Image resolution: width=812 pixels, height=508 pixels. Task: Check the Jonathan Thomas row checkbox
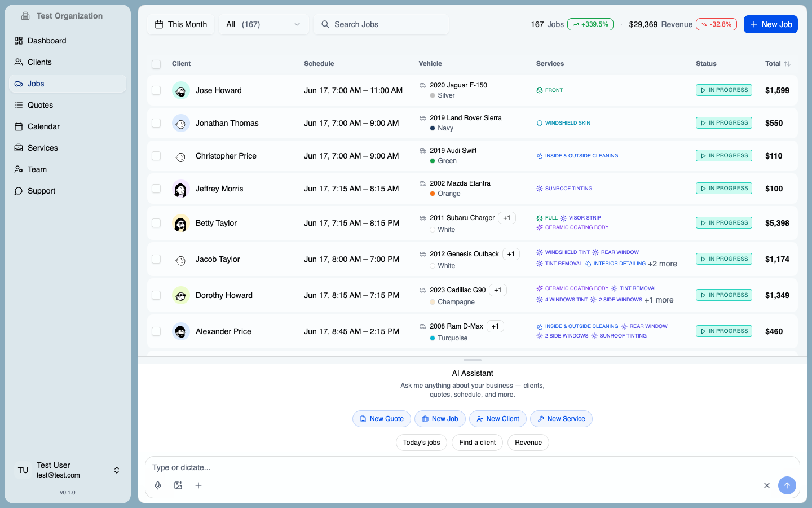pos(156,123)
